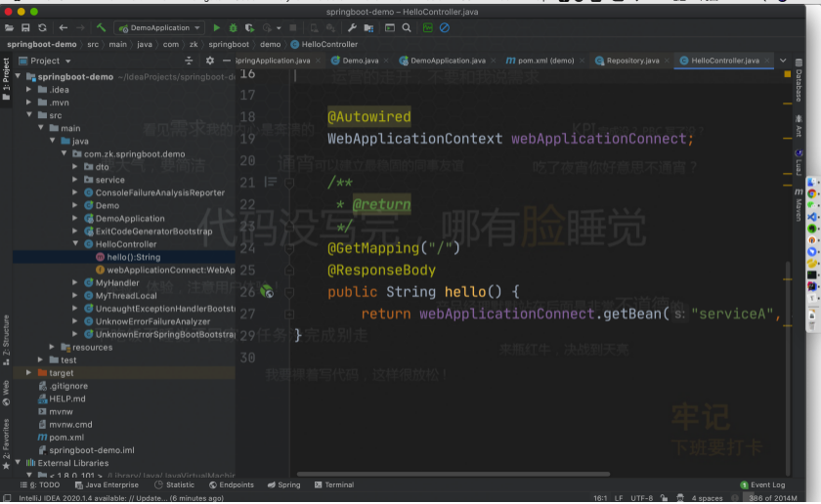Click the Synchronize refresh icon
Screen dimensions: 821x504
(42, 27)
